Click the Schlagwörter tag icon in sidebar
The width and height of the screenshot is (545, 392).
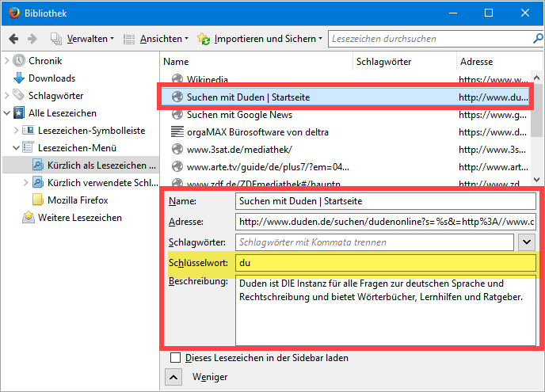[18, 94]
